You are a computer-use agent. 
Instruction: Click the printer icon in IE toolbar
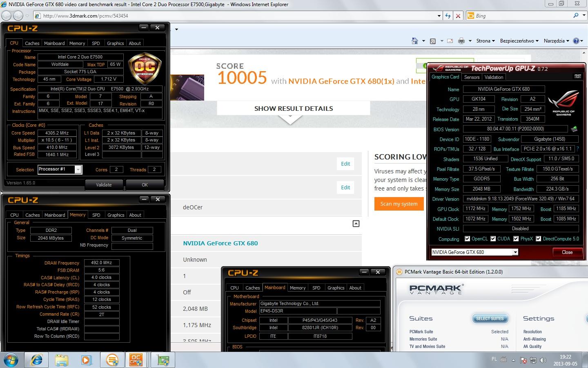pos(461,41)
